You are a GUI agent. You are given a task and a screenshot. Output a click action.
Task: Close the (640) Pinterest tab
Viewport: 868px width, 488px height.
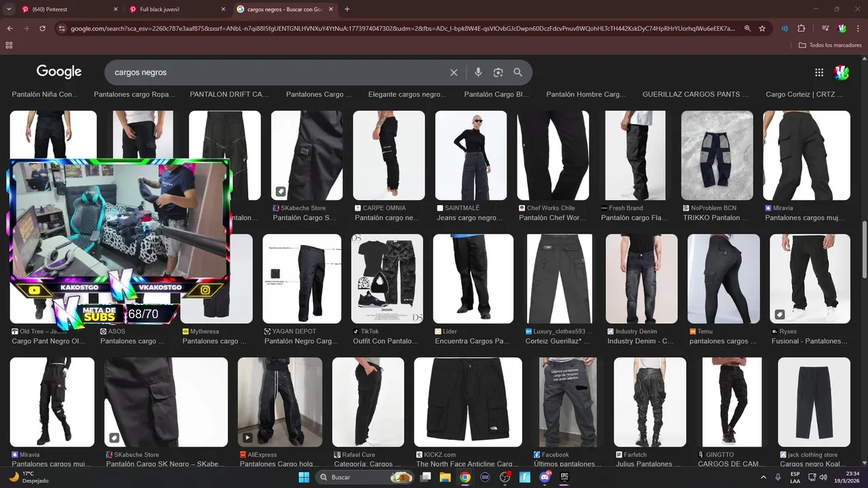[115, 9]
